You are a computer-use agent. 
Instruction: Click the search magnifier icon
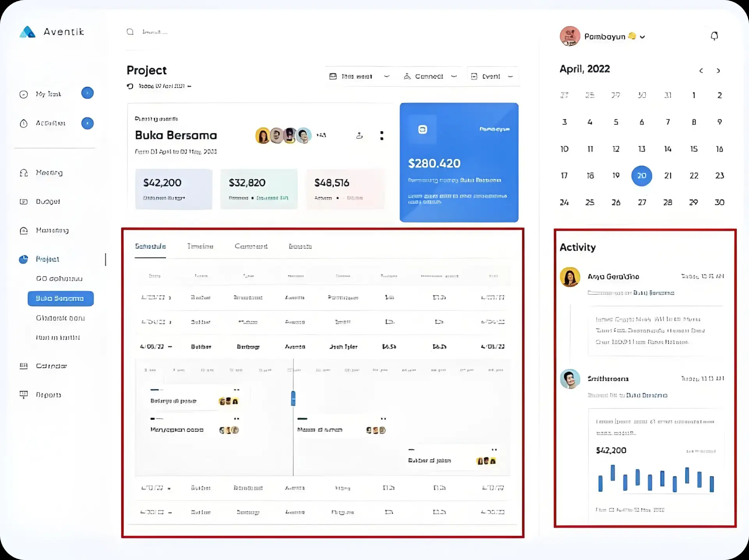(x=130, y=32)
